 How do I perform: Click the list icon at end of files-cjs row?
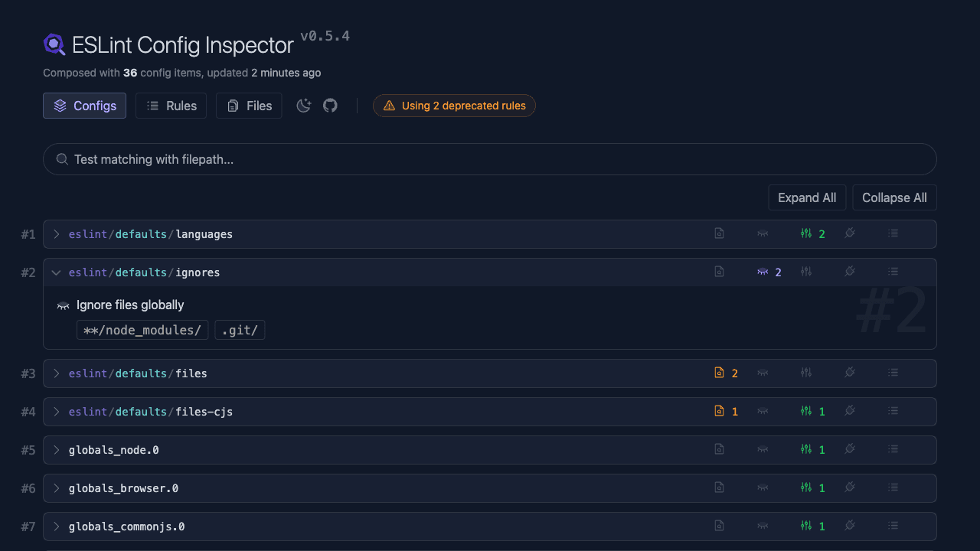[x=893, y=411]
